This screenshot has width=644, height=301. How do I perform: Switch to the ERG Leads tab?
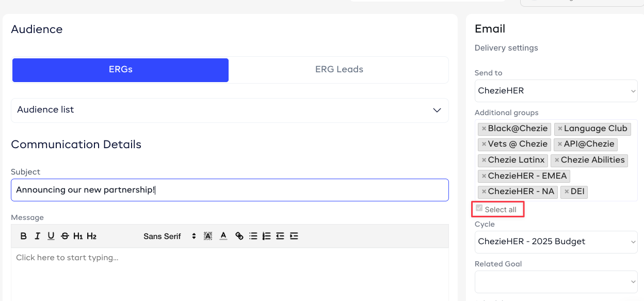tap(339, 70)
